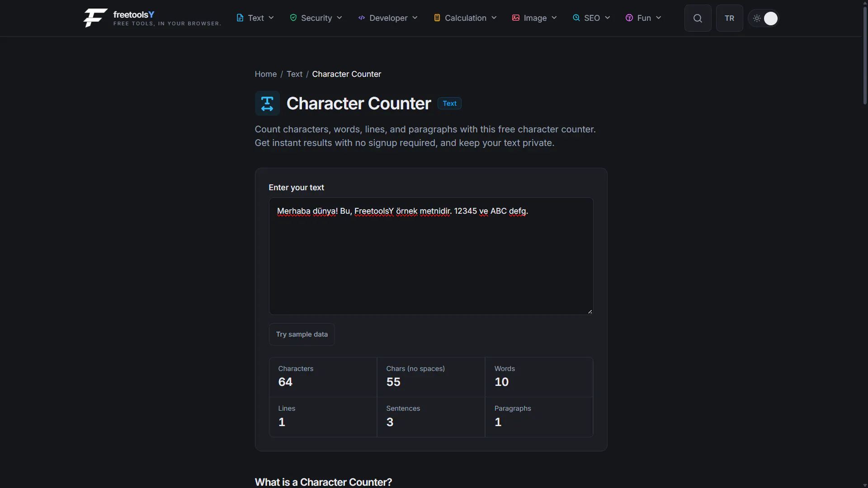Expand the Calculation menu chevron

(x=494, y=18)
